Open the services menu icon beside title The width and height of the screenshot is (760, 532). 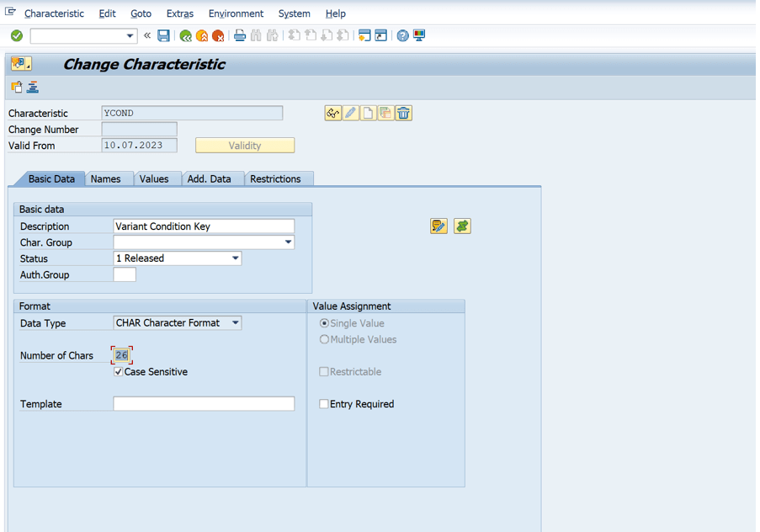21,63
